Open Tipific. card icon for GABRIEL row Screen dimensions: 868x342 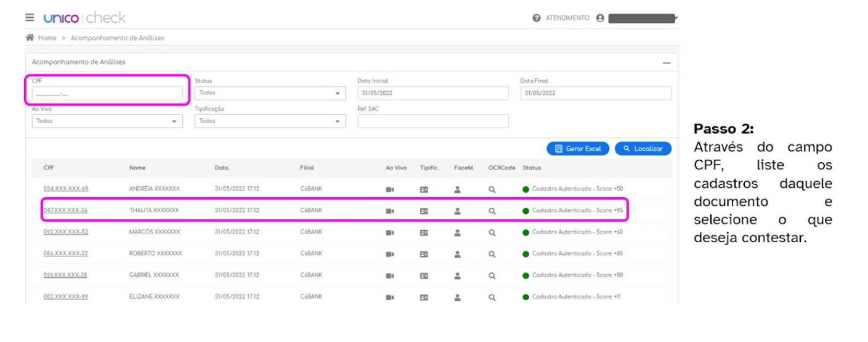tap(424, 275)
